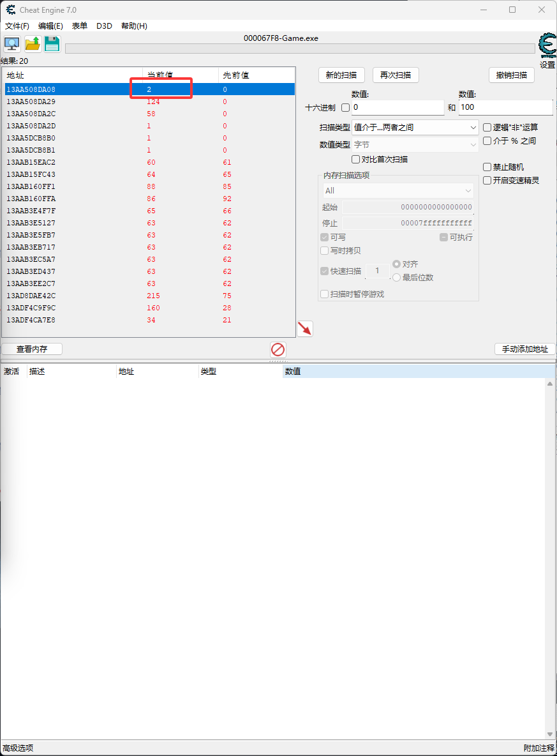Open 高级选项 at the bottom left
This screenshot has width=557, height=756.
[18, 748]
